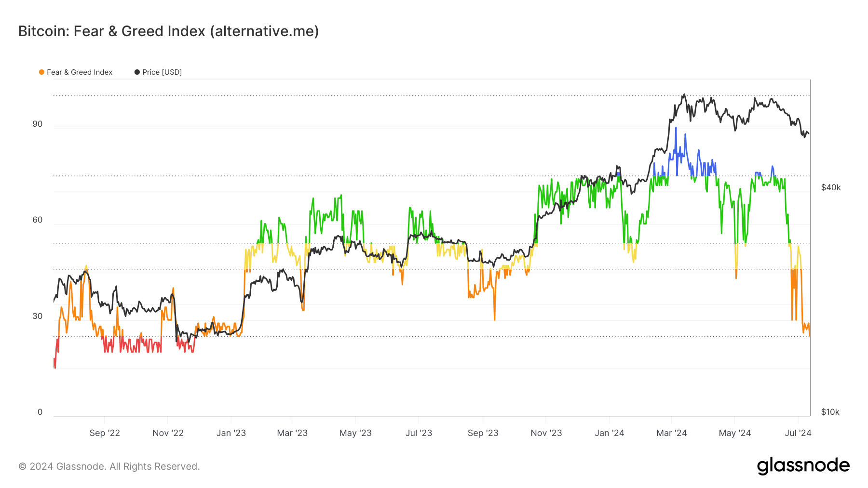868x488 pixels.
Task: Click the Nov '22 axis label
Action: (x=168, y=433)
